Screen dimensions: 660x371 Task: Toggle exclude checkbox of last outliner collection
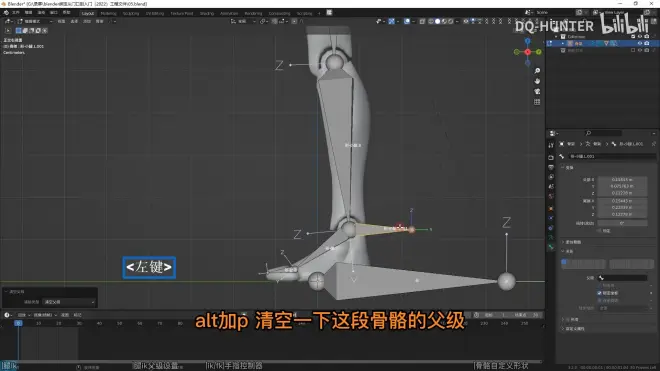pyautogui.click(x=633, y=50)
